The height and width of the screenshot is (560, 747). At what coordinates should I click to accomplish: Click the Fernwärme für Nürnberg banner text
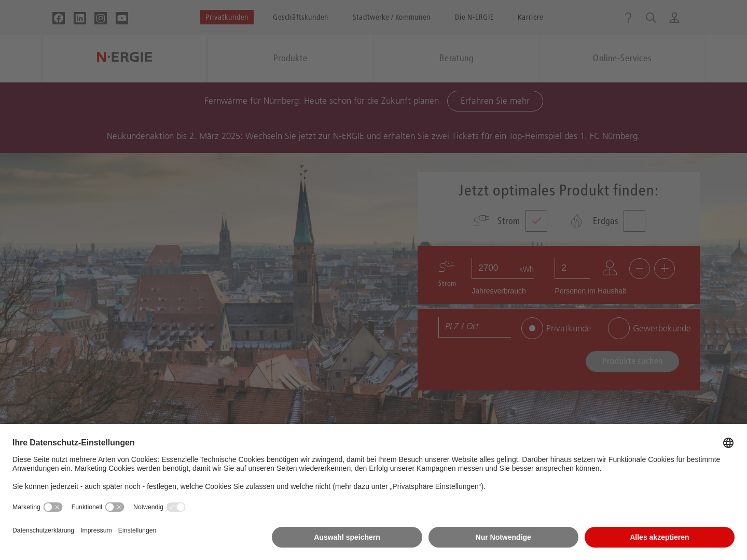click(322, 101)
